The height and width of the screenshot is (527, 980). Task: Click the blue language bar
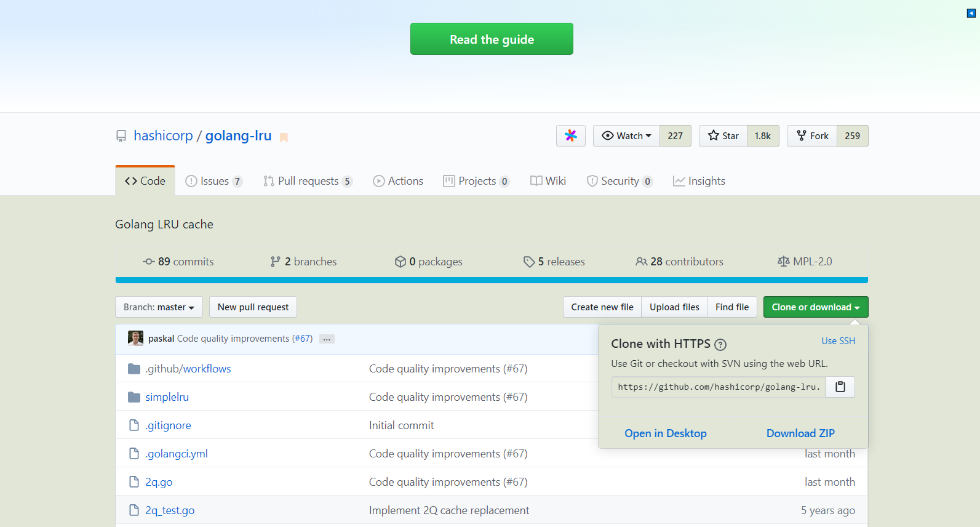click(x=492, y=280)
